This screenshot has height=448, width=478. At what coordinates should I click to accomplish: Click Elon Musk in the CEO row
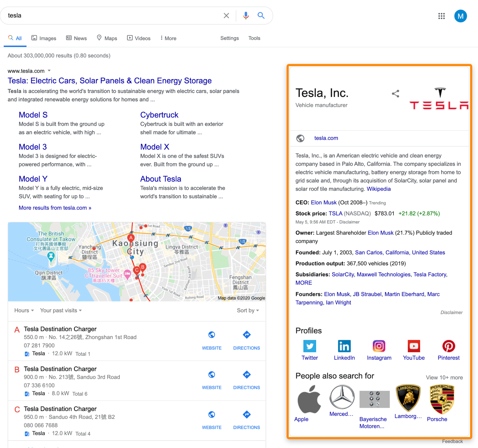point(324,202)
